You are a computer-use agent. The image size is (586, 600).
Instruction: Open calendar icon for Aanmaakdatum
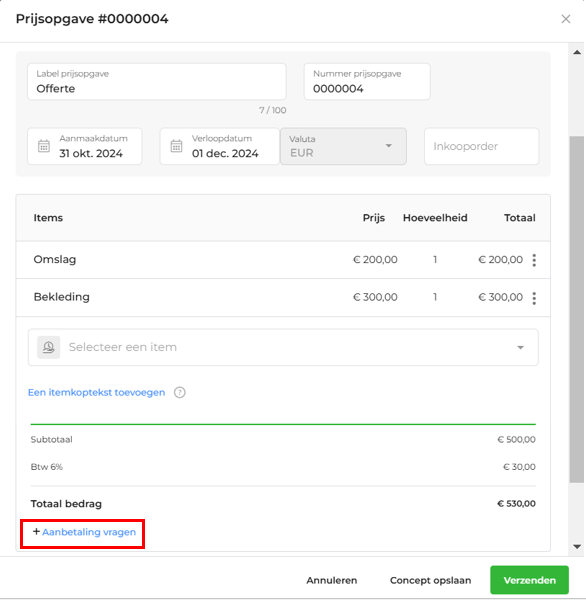click(x=44, y=146)
